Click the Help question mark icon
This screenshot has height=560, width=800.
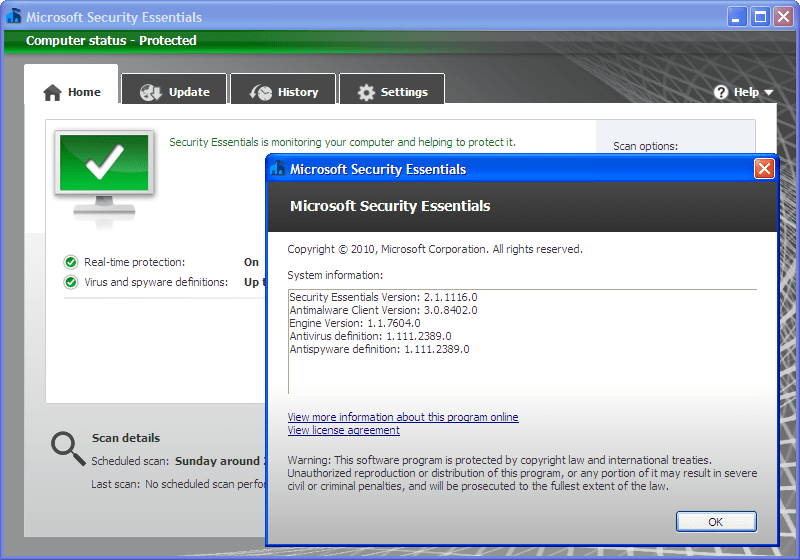721,92
